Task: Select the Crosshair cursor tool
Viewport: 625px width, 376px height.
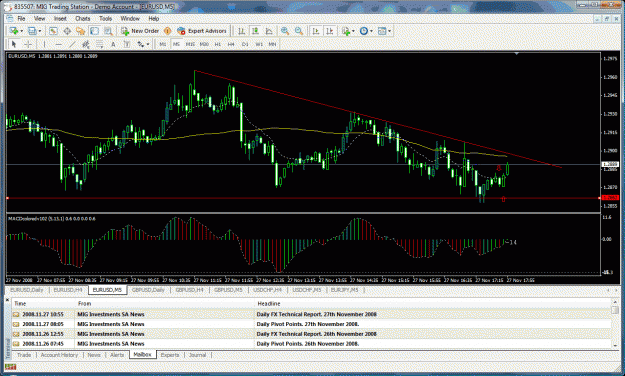Action: pos(28,44)
